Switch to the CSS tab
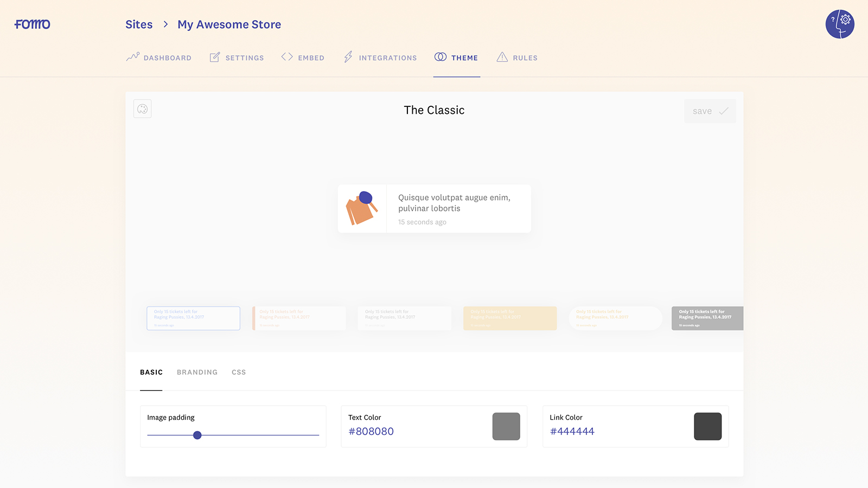Viewport: 868px width, 488px height. 239,372
